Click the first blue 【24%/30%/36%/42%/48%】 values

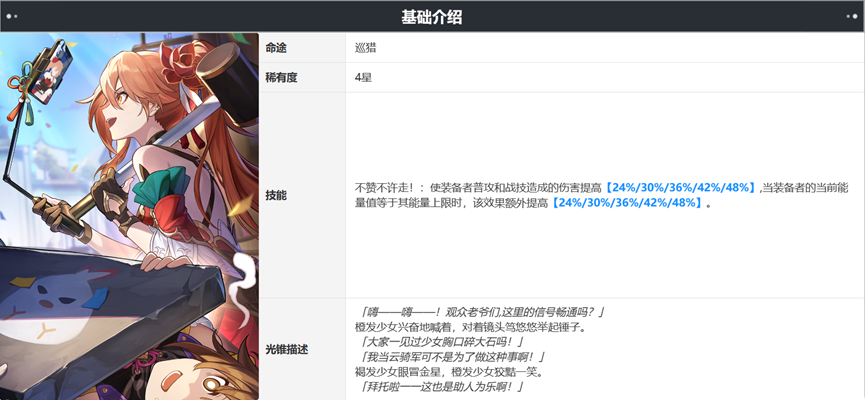(x=680, y=188)
